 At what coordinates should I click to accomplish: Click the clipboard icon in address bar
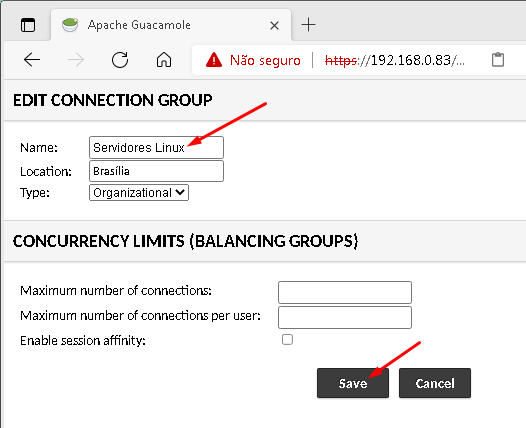[x=498, y=60]
